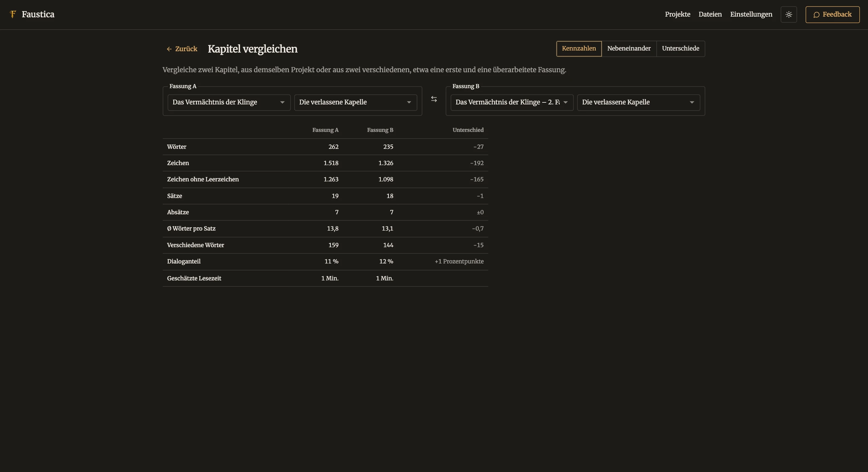868x472 pixels.
Task: Click the Fassung A column header
Action: click(x=325, y=130)
